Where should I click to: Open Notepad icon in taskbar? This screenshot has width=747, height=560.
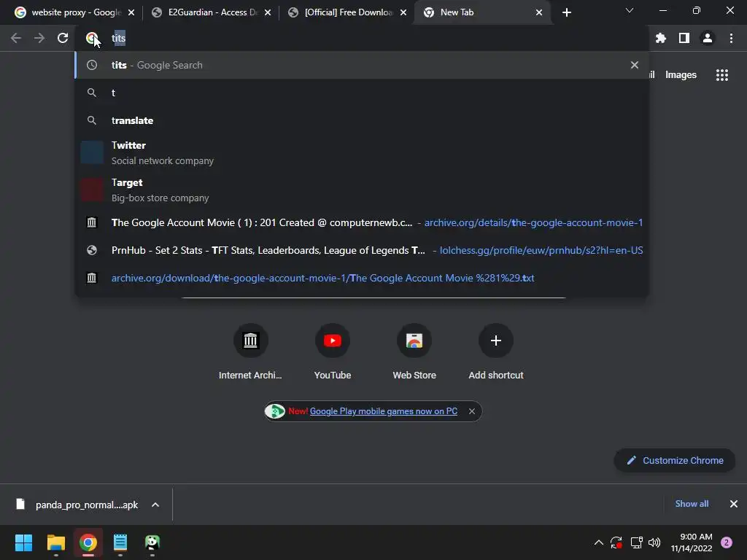pos(120,542)
